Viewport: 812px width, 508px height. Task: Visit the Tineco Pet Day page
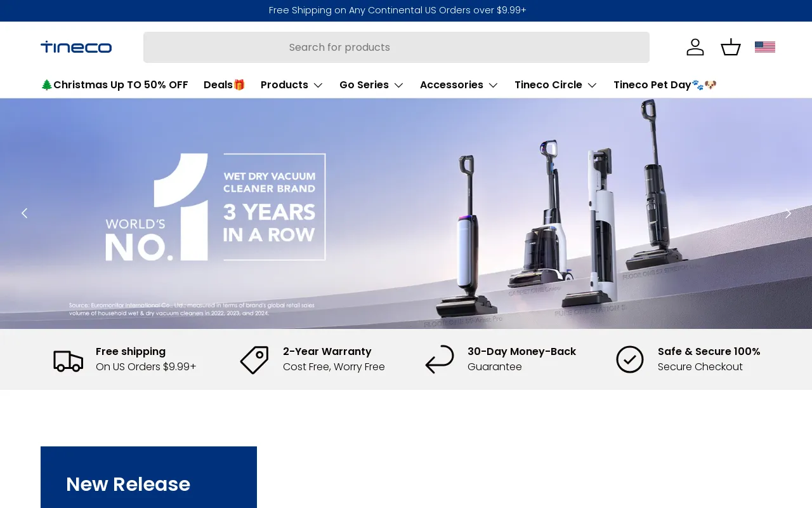coord(664,85)
